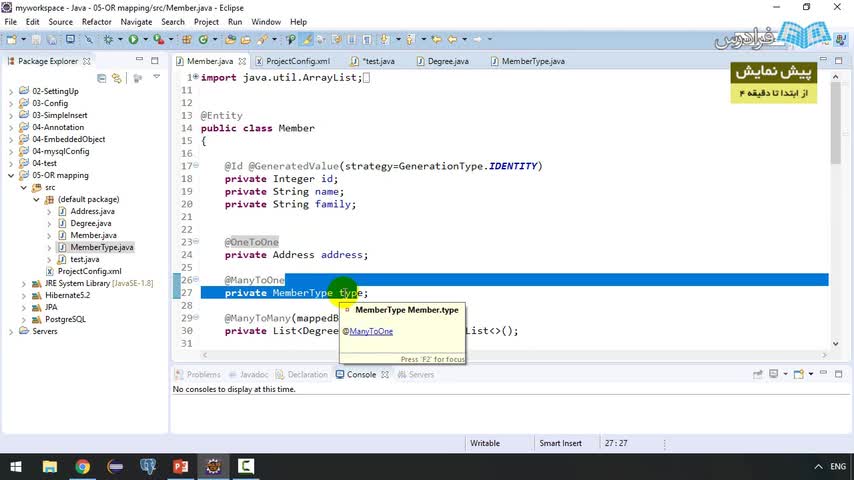Click the Open Console icon in Console view
The height and width of the screenshot is (480, 854).
click(x=798, y=374)
